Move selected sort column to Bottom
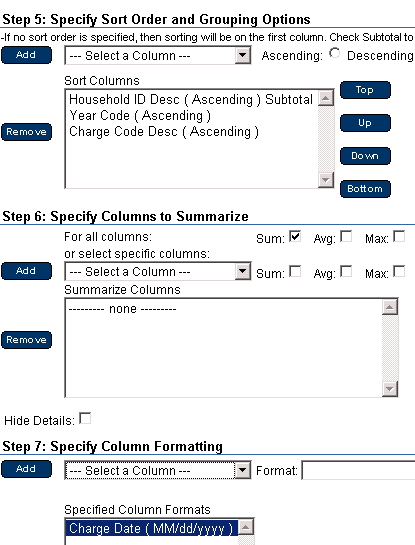415x545 pixels. click(x=365, y=189)
